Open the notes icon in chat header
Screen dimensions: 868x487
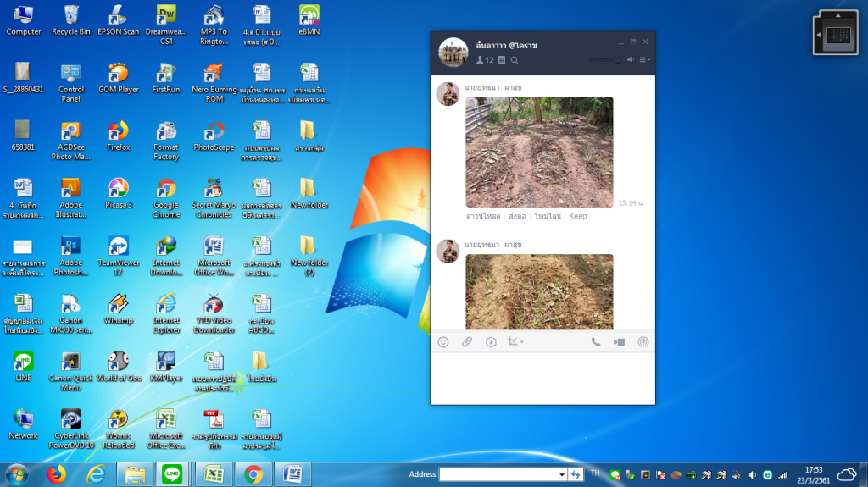click(502, 60)
